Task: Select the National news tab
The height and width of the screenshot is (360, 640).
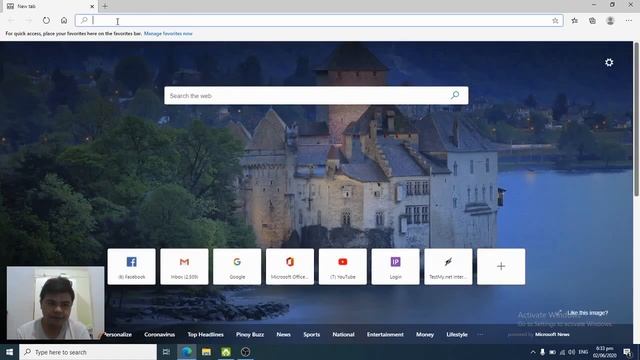Action: click(343, 334)
